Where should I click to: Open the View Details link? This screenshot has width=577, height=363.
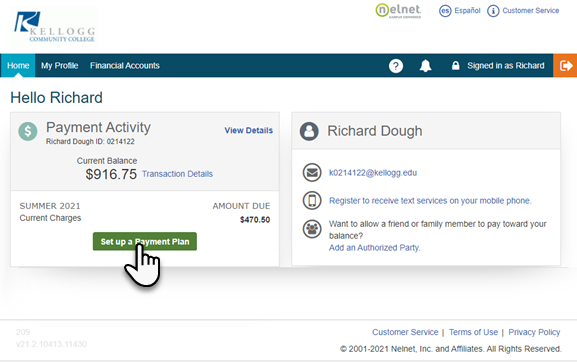coord(249,130)
